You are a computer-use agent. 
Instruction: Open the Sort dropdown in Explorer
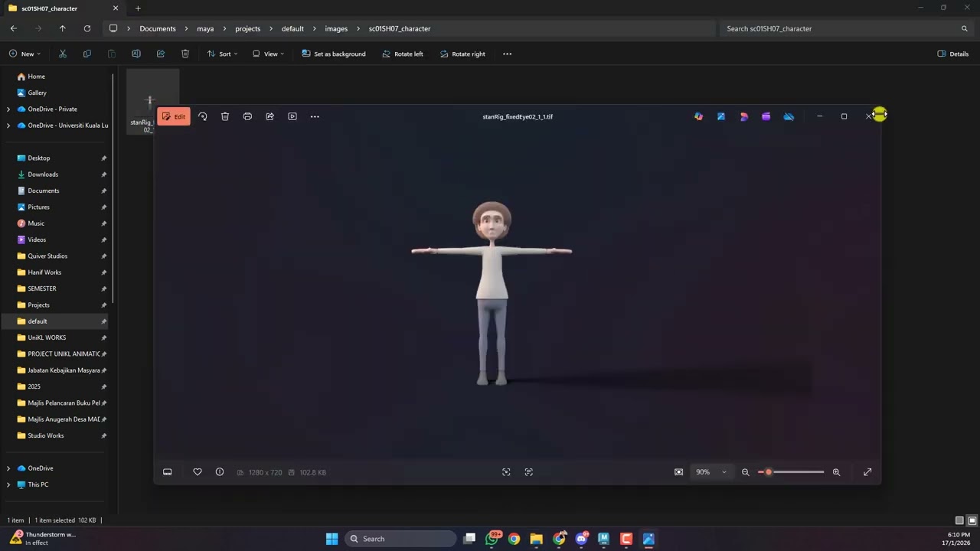(x=223, y=54)
